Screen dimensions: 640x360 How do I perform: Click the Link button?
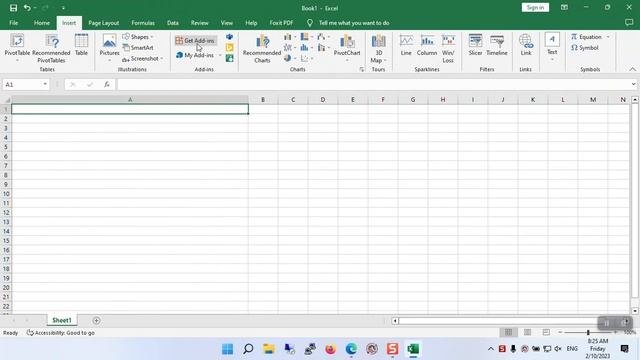(526, 45)
